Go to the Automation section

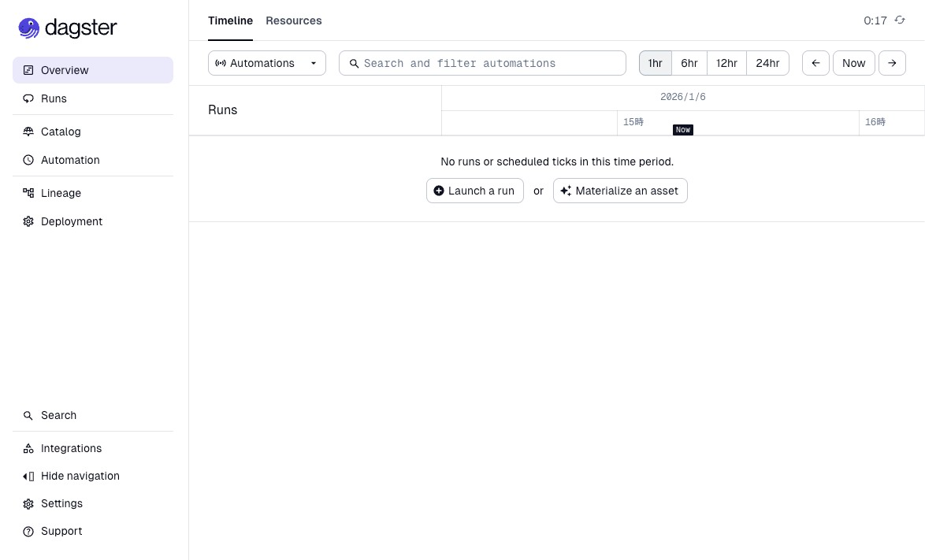(70, 160)
